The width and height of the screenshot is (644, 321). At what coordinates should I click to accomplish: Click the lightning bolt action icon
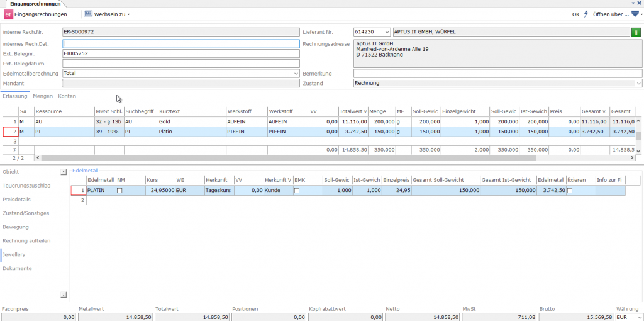point(586,14)
